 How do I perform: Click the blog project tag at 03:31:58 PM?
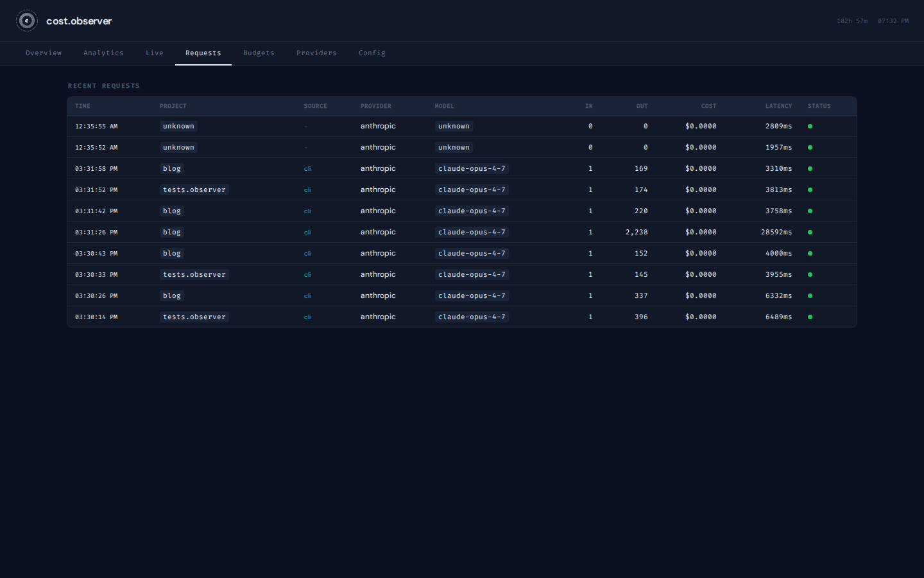172,169
